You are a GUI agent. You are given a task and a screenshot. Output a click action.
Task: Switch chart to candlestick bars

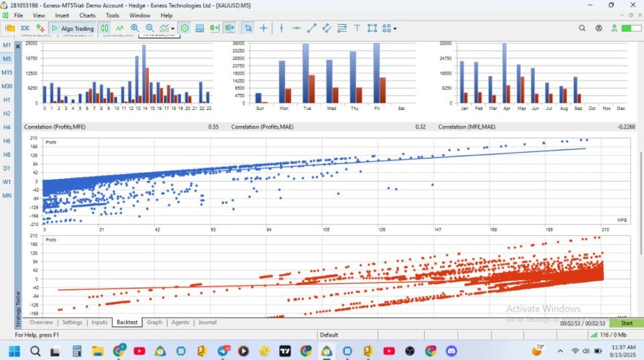[x=105, y=28]
